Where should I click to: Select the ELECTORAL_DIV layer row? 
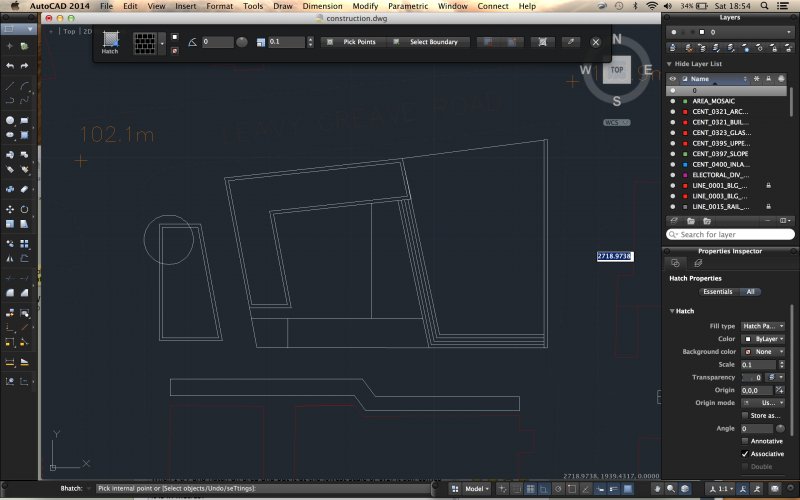coord(727,175)
